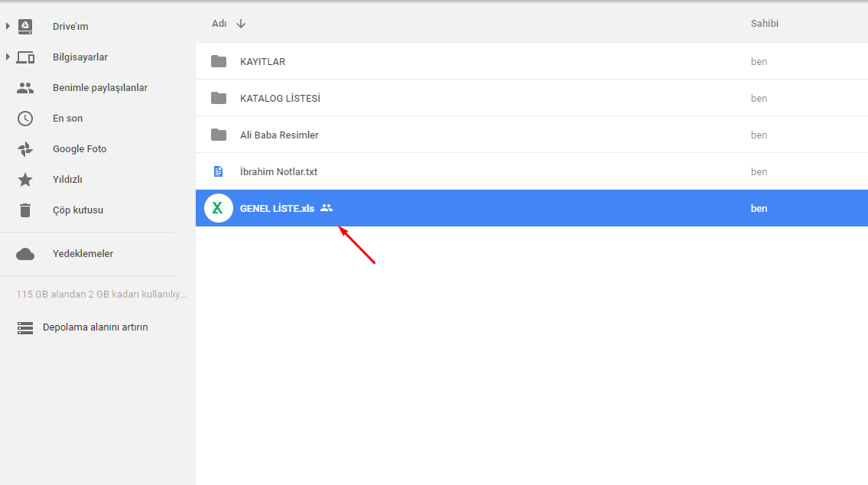
Task: Click the Yedeklemeler cloud icon
Action: tap(25, 254)
